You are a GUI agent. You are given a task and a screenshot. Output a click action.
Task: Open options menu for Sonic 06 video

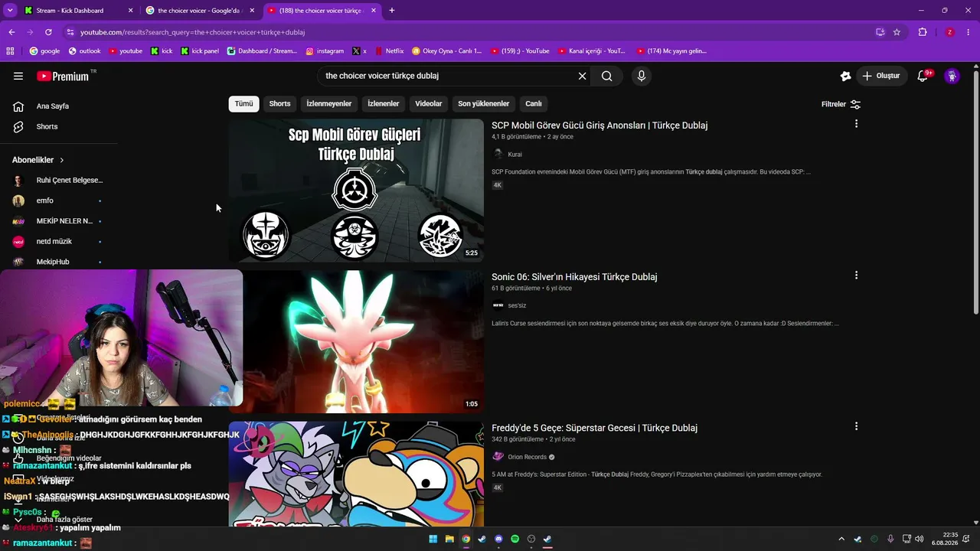point(856,275)
